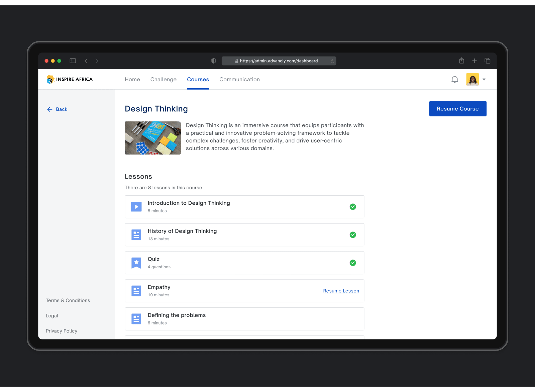Click the macOS green fullscreen button
Viewport: 535px width, 392px height.
tap(59, 61)
